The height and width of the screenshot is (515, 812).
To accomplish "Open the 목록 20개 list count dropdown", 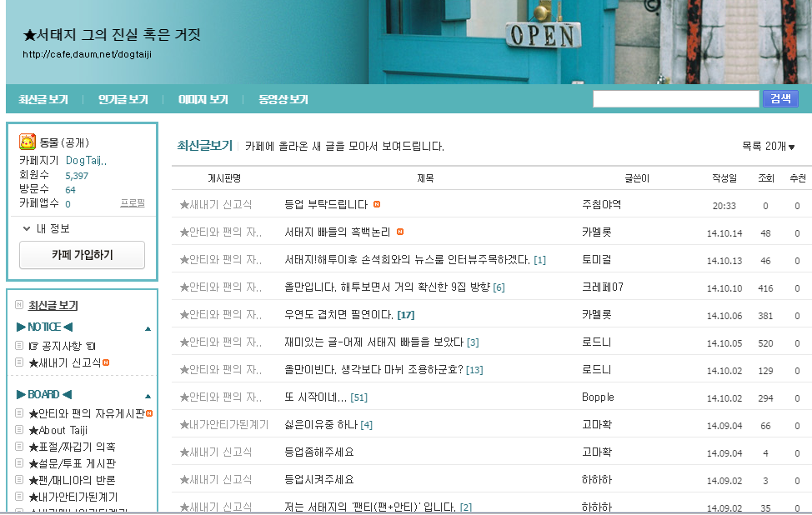I will coord(768,147).
